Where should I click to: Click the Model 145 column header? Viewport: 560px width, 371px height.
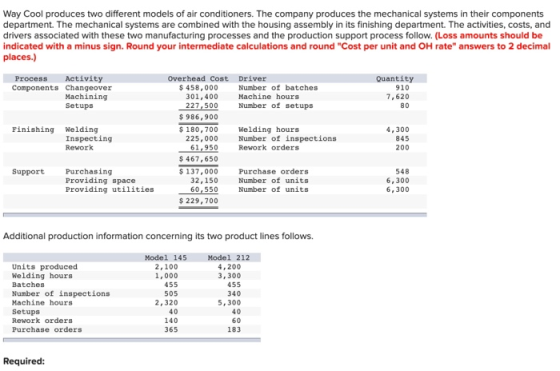[166, 257]
